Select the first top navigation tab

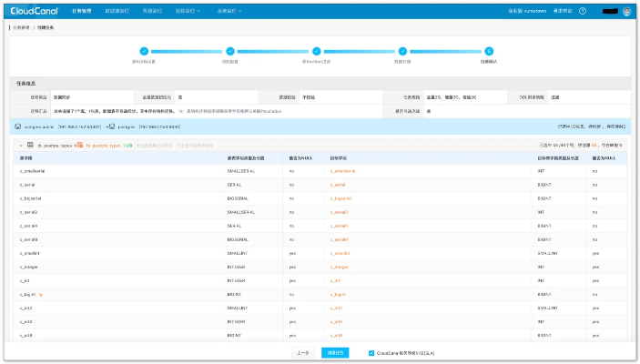coord(81,11)
